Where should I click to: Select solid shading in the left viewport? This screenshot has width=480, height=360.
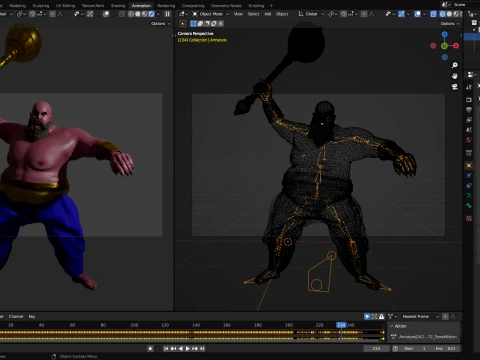pos(138,14)
